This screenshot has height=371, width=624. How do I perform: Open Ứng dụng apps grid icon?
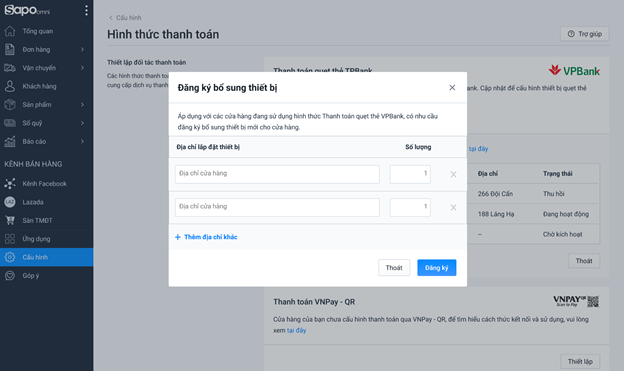(10, 239)
